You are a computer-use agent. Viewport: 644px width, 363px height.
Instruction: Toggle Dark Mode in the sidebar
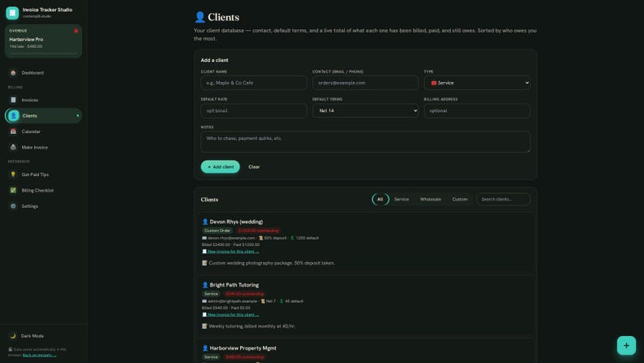click(x=43, y=336)
